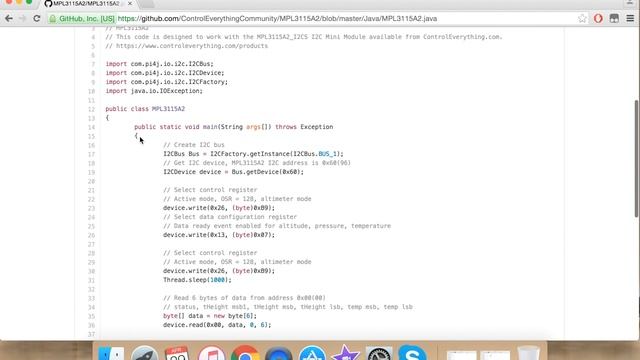Reload the GitHub page

pos(37,18)
